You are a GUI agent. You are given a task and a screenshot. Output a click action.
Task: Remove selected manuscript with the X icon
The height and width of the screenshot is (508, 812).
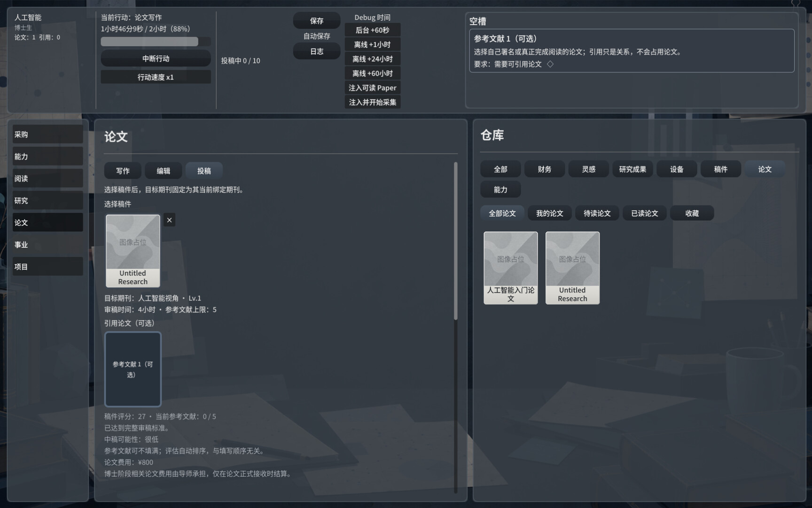(169, 220)
